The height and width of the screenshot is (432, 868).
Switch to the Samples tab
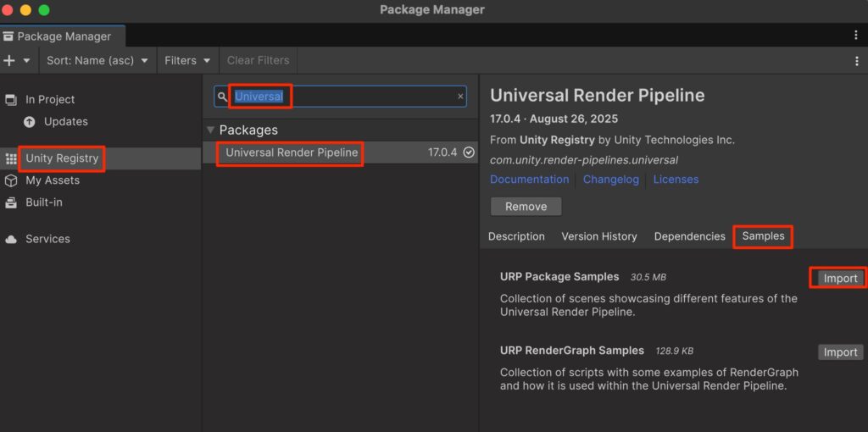pyautogui.click(x=763, y=236)
